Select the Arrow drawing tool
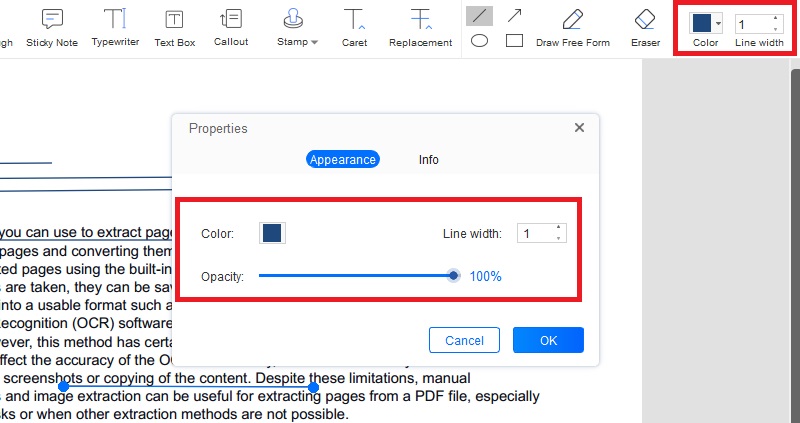The height and width of the screenshot is (423, 800). click(x=514, y=16)
